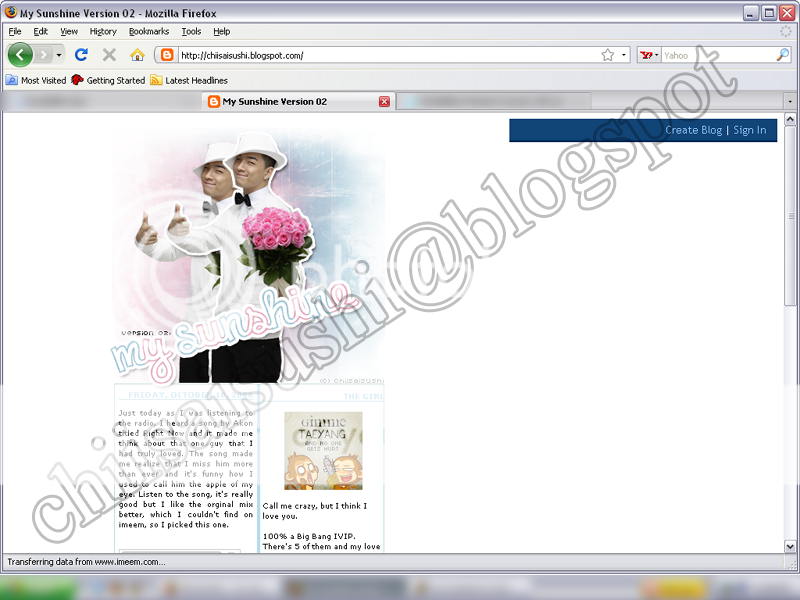Click the search magnifier icon
Screen dimensions: 800x600
(783, 55)
